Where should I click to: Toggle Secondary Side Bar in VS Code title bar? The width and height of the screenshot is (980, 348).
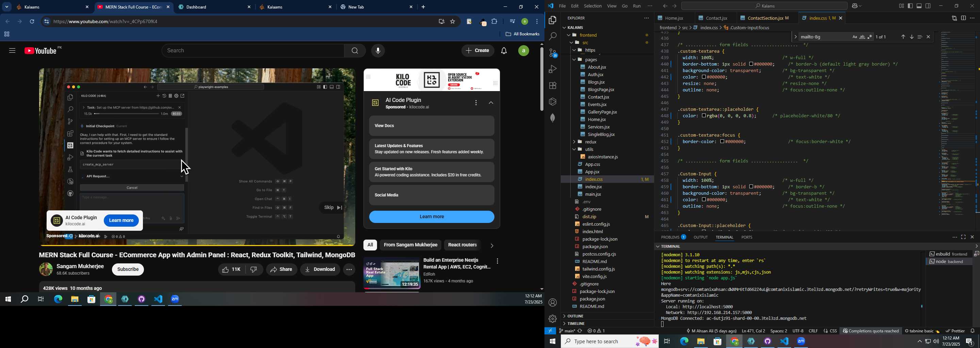[x=928, y=6]
